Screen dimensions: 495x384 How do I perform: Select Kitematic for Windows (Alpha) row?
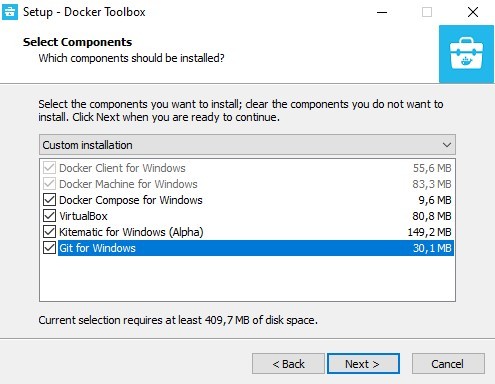pyautogui.click(x=247, y=232)
